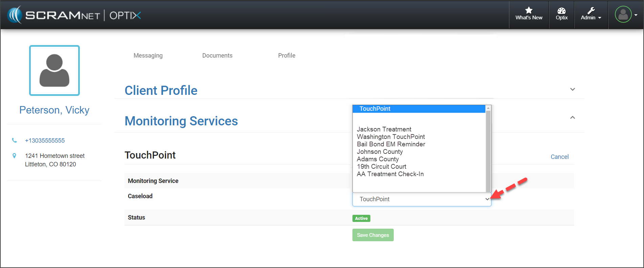Collapse the Monitoring Services section chevron
The image size is (644, 268).
click(x=572, y=118)
